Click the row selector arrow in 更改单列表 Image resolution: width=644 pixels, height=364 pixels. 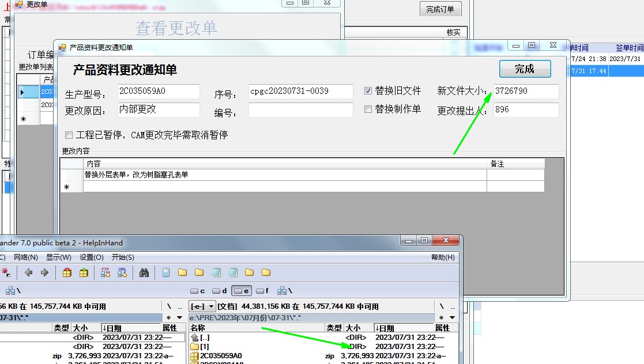(x=28, y=92)
